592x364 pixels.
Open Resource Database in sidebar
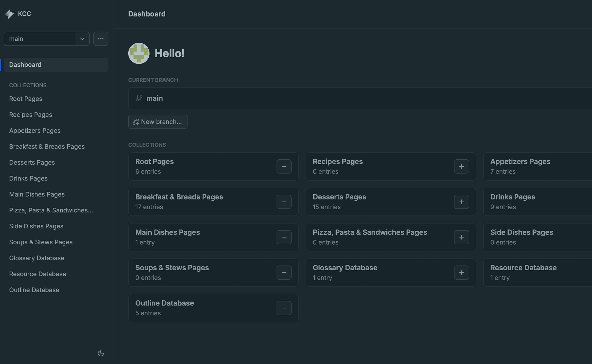(x=38, y=274)
